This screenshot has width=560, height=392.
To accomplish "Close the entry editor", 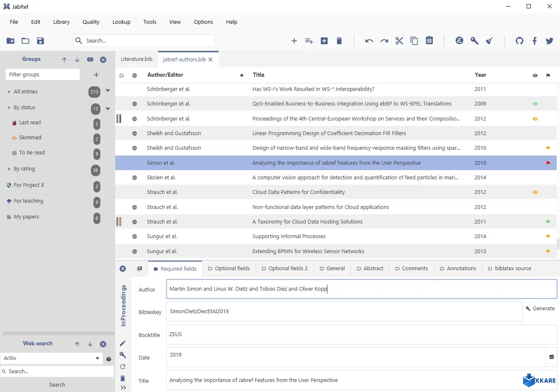I will [123, 269].
